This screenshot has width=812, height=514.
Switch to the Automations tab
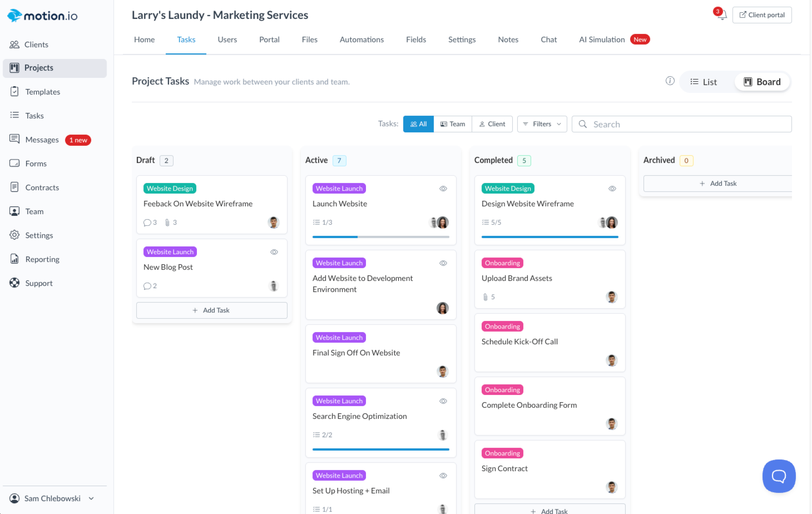362,39
